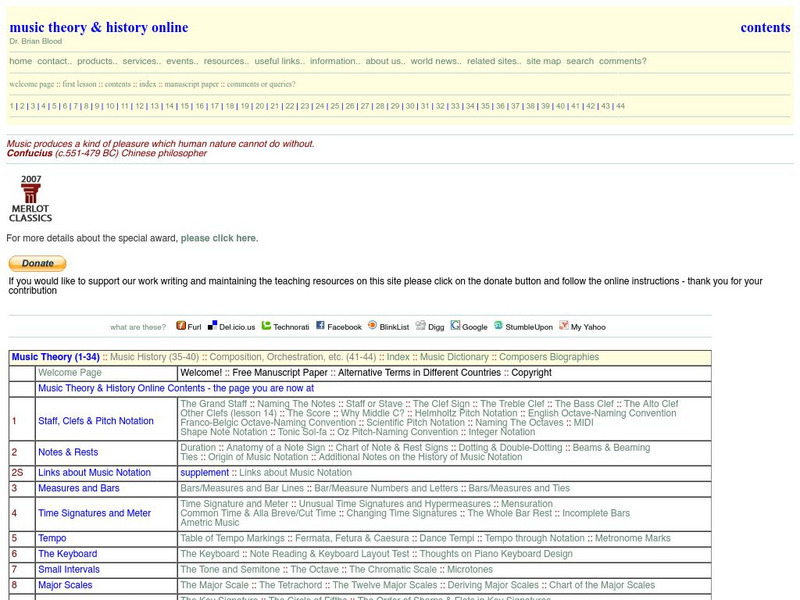Open the 'search' navigation link

(580, 61)
